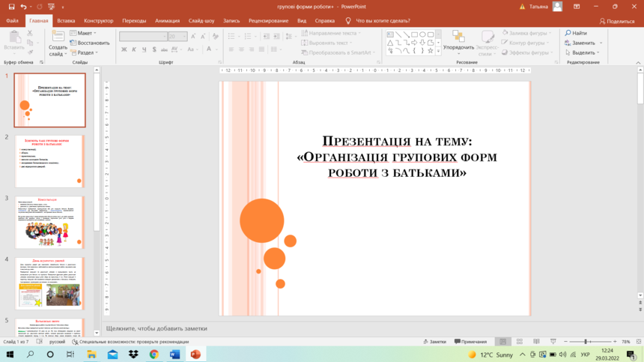Select slide 4 thumbnail День відкритих дверей
The image size is (644, 362).
[x=49, y=283]
